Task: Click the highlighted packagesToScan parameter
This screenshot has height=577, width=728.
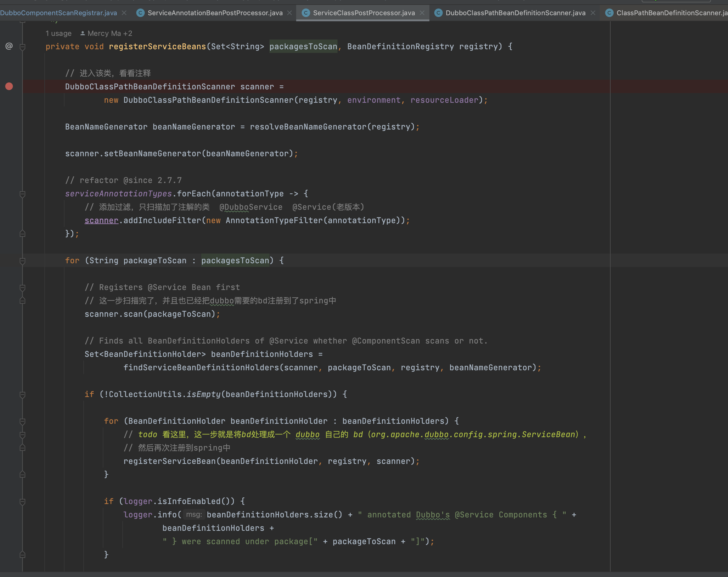Action: pos(303,47)
